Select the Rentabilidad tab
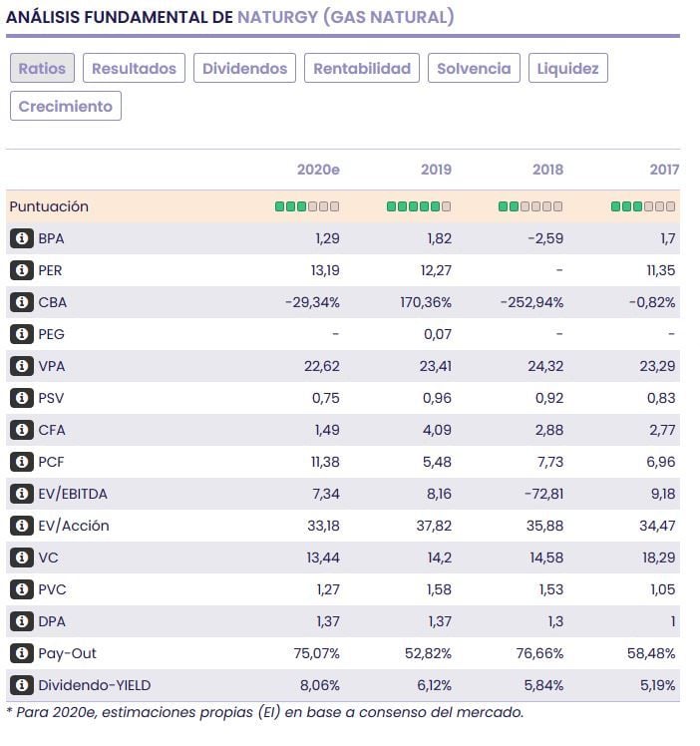 (362, 68)
